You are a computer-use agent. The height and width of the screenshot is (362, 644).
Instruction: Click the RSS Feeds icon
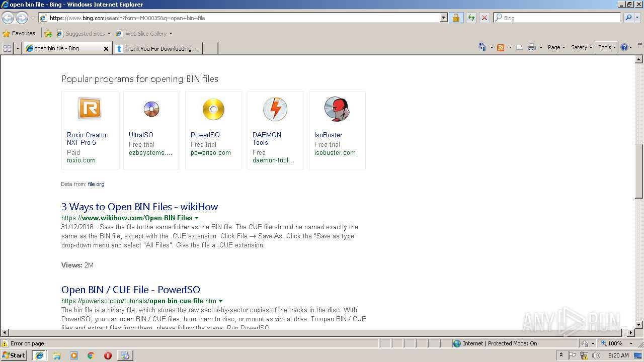[x=501, y=47]
